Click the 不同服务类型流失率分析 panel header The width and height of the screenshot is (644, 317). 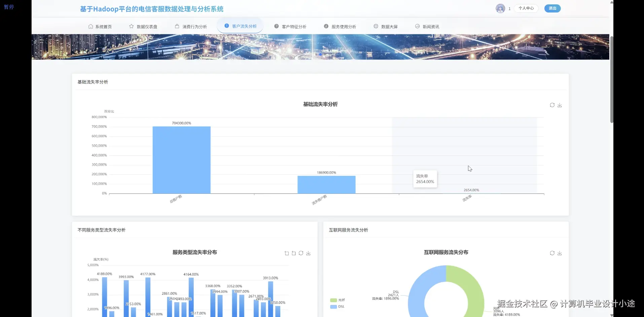click(x=102, y=230)
